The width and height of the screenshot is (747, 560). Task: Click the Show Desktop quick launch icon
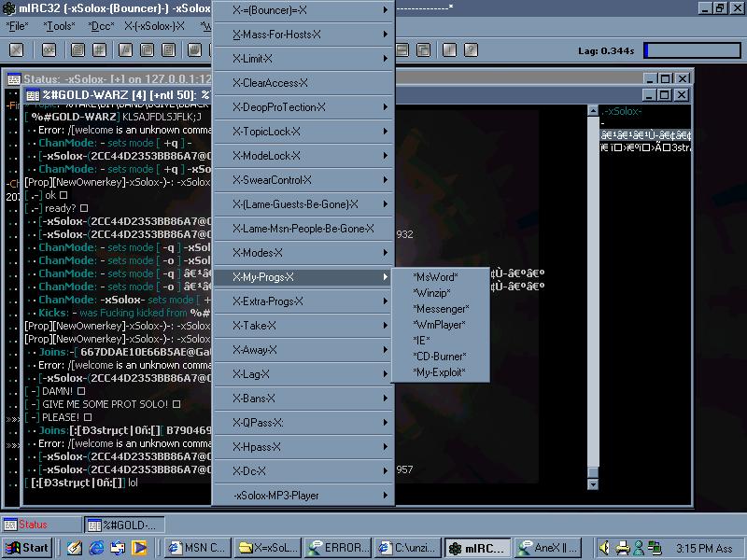(74, 548)
